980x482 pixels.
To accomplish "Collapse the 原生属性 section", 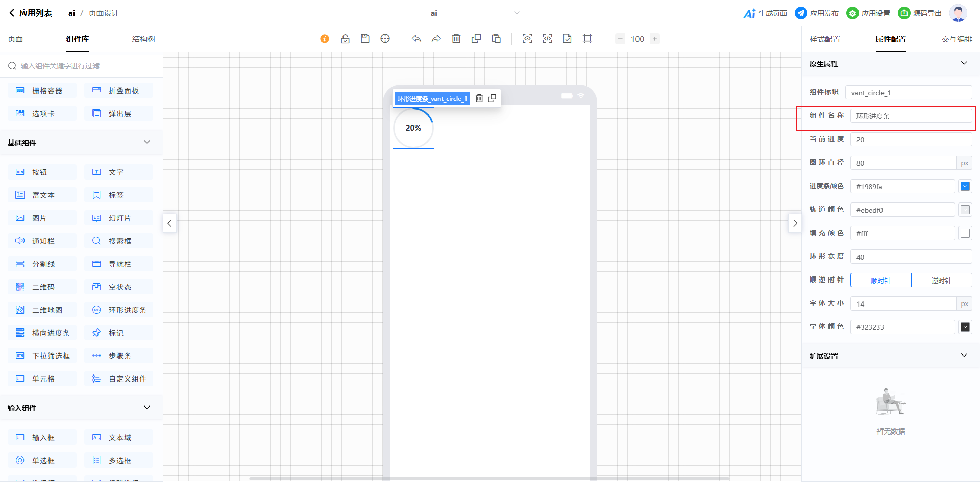I will click(964, 63).
